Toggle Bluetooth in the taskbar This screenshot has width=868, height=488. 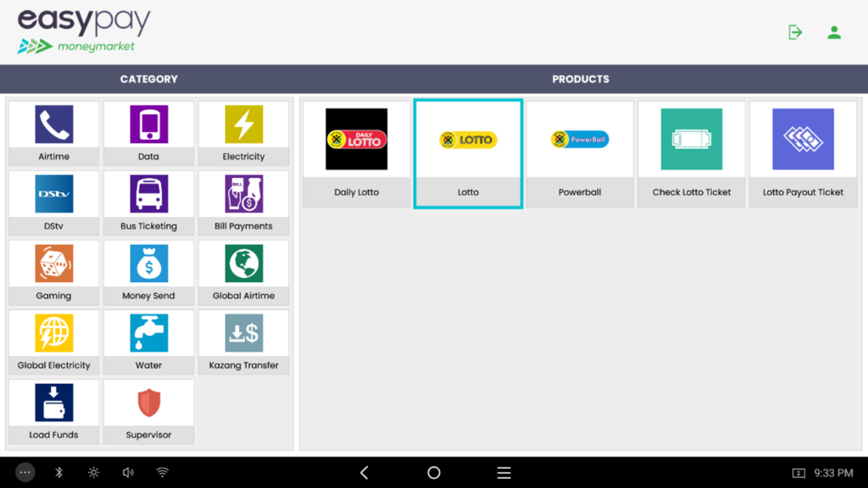tap(59, 473)
